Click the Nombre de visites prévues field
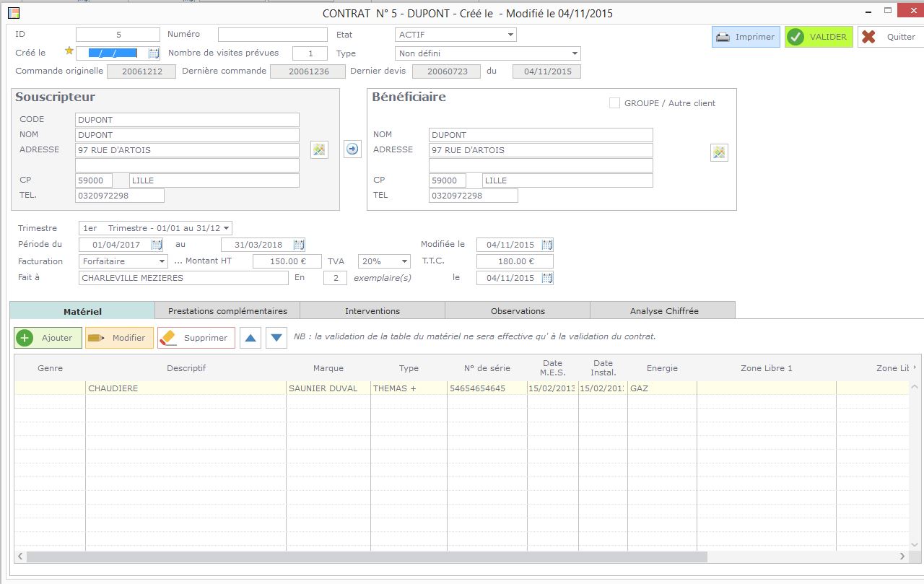 click(310, 53)
